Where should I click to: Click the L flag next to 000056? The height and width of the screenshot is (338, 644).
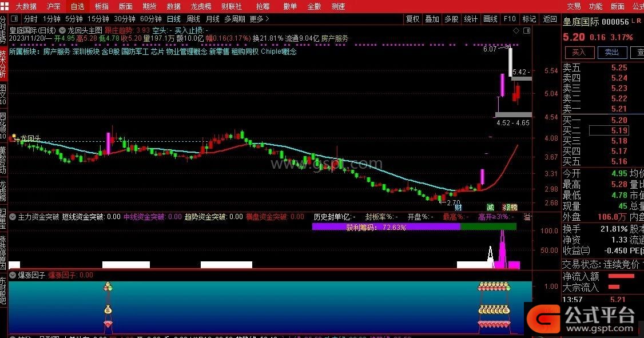633,20
